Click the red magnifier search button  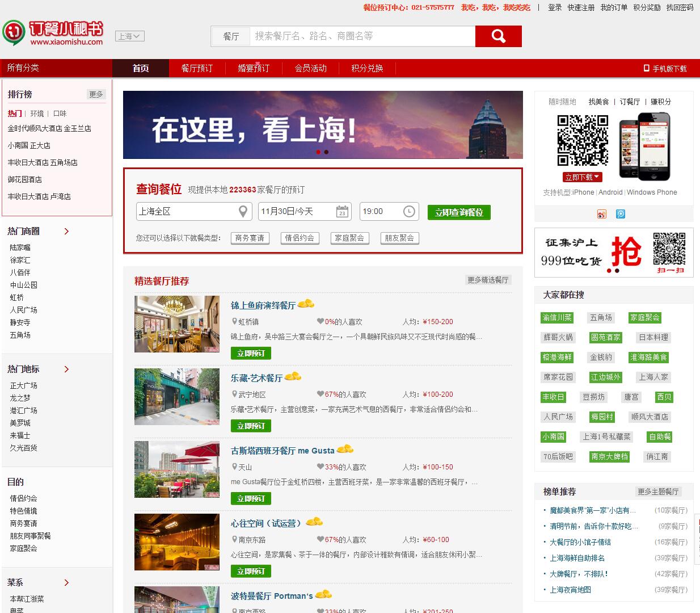[498, 36]
